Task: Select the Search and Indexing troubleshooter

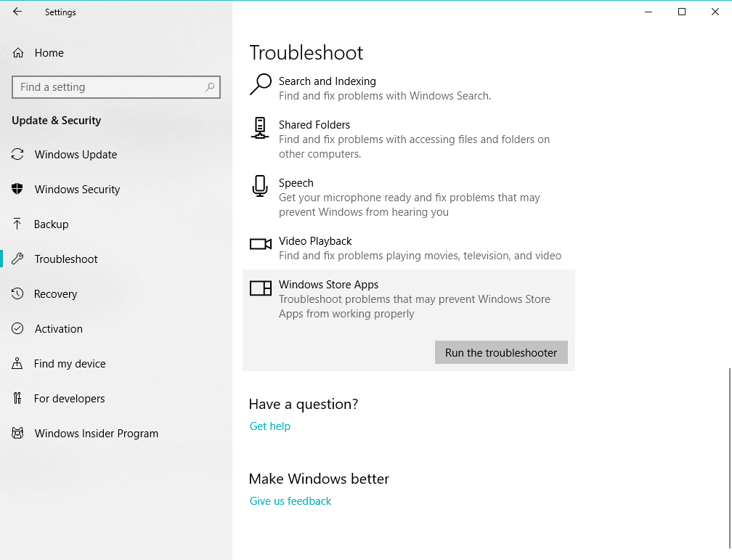Action: click(408, 88)
